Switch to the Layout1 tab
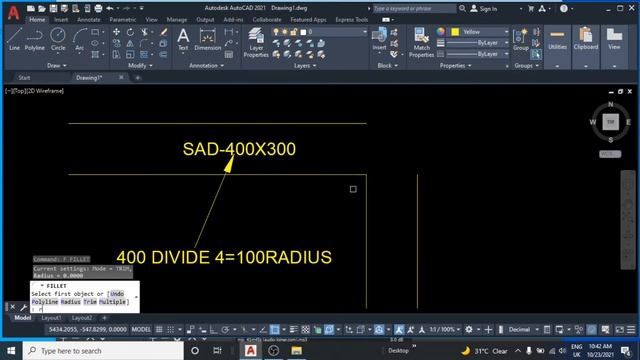The image size is (640, 360). 51,318
